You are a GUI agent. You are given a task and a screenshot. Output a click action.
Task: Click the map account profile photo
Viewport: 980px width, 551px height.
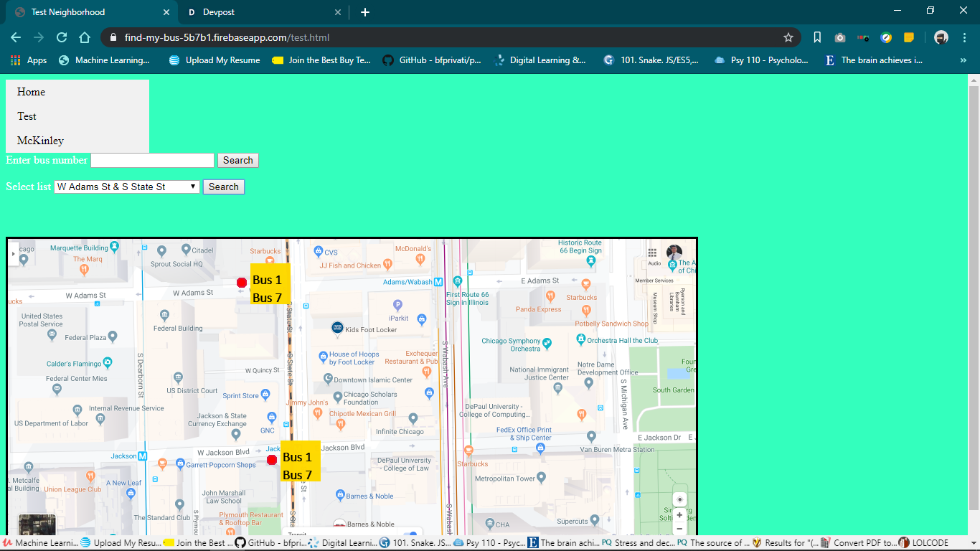click(x=674, y=253)
